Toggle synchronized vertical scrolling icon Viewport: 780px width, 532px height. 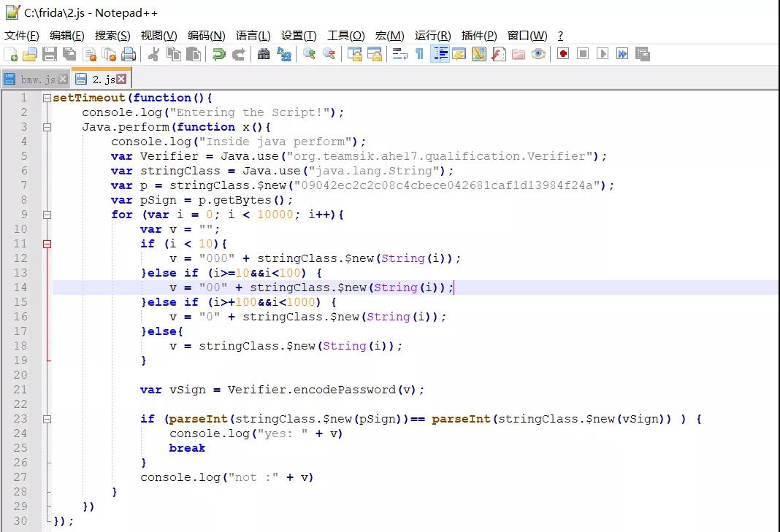(355, 54)
